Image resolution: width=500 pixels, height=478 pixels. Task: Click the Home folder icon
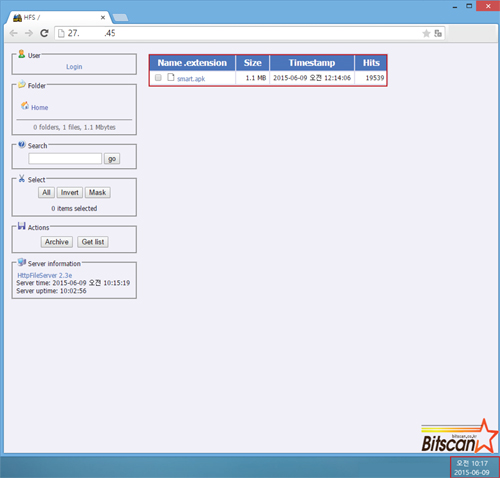(25, 106)
